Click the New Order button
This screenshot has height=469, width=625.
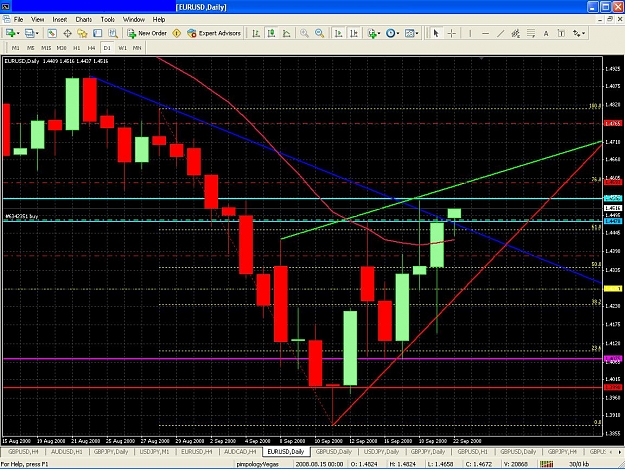[x=147, y=33]
